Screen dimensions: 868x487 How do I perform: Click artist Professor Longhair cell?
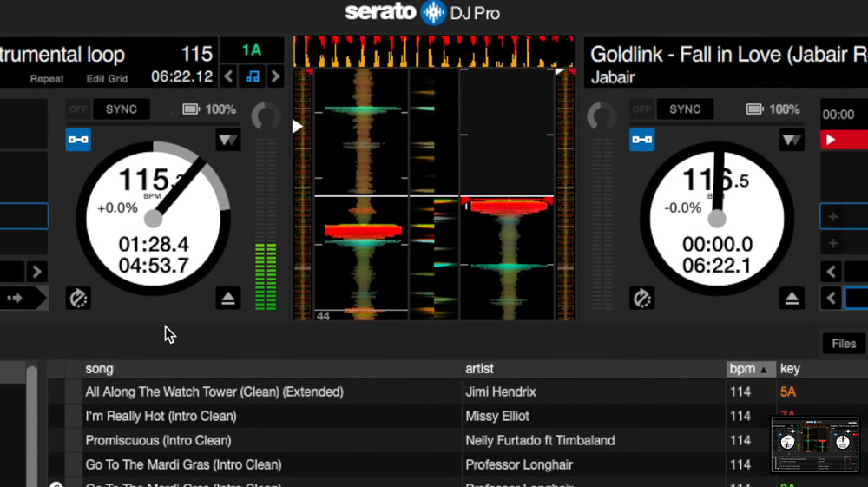point(519,465)
